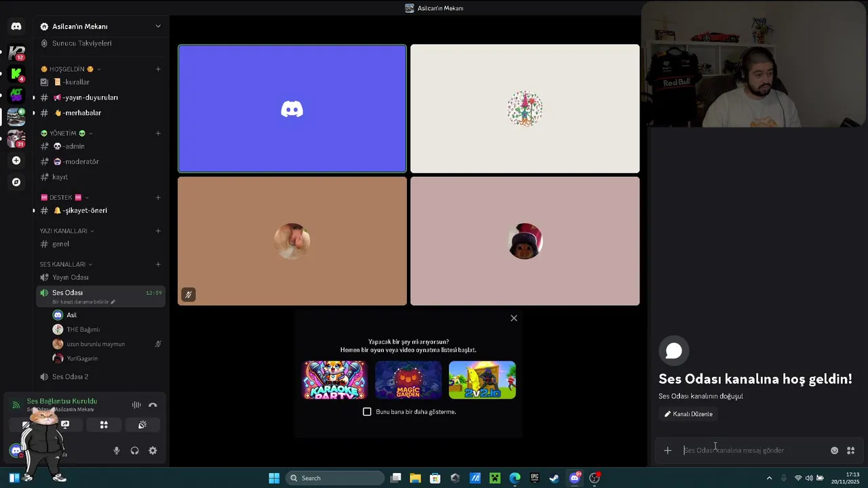Open Windows Start menu in taskbar
Screen dimensions: 868x488
click(x=274, y=479)
